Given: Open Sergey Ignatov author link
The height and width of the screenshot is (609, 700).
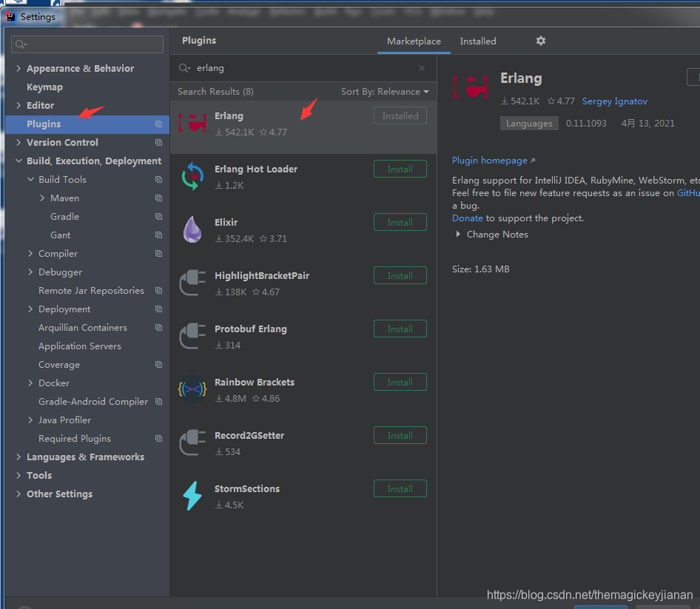Looking at the screenshot, I should 614,101.
